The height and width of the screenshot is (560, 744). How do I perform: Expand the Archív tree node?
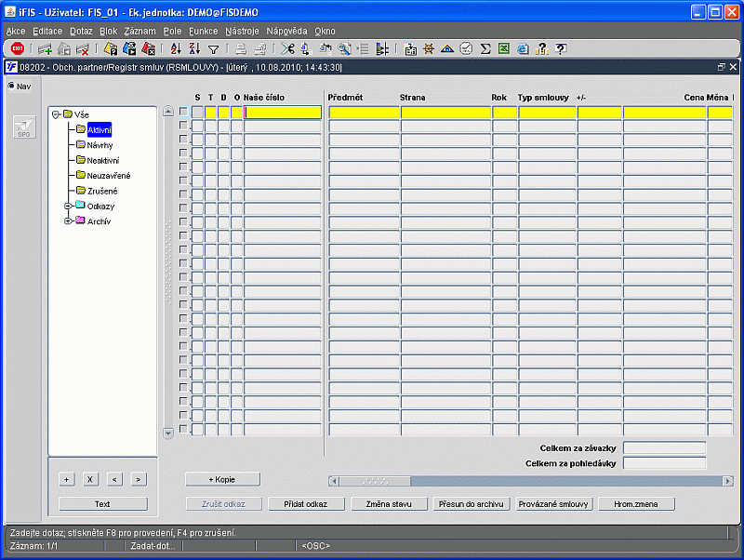(68, 221)
